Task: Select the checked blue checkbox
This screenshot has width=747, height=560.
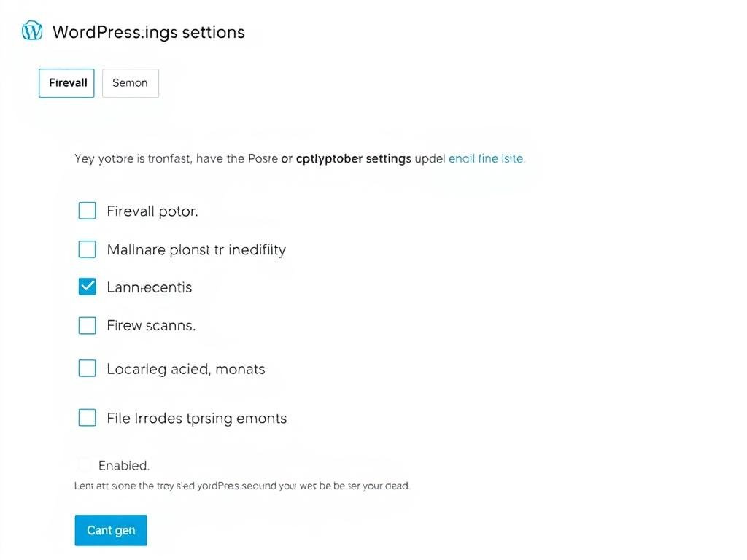Action: [87, 287]
